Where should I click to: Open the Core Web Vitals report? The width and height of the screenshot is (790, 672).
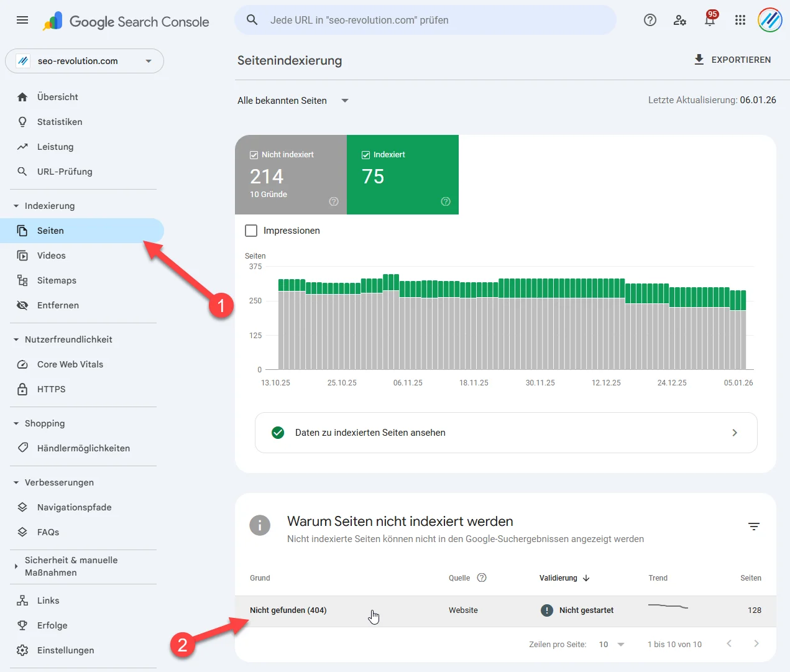pos(68,364)
